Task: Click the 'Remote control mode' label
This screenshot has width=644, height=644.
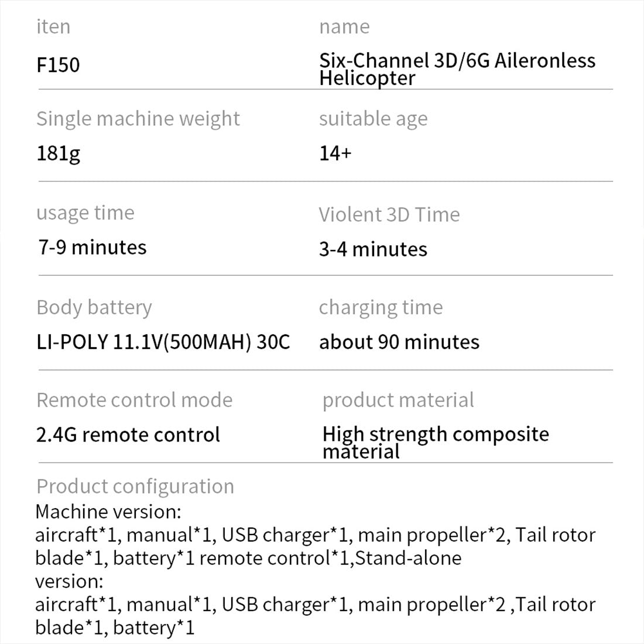Action: point(135,400)
